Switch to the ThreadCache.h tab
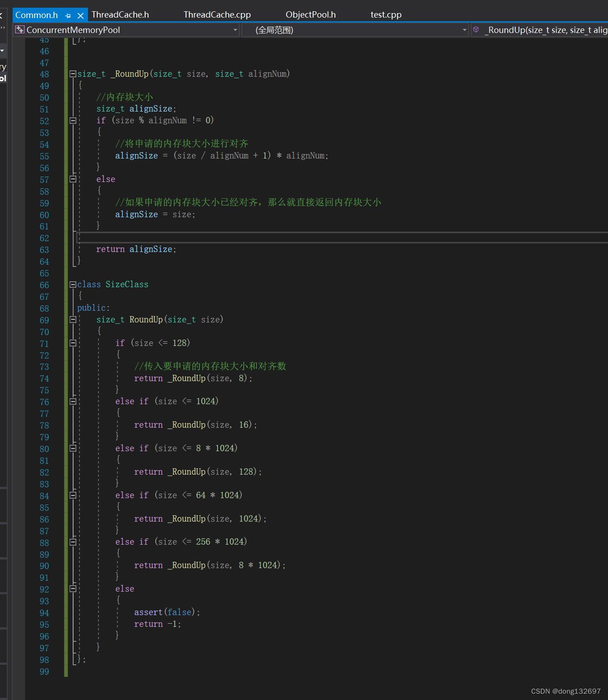Viewport: 608px width, 700px height. pos(120,14)
